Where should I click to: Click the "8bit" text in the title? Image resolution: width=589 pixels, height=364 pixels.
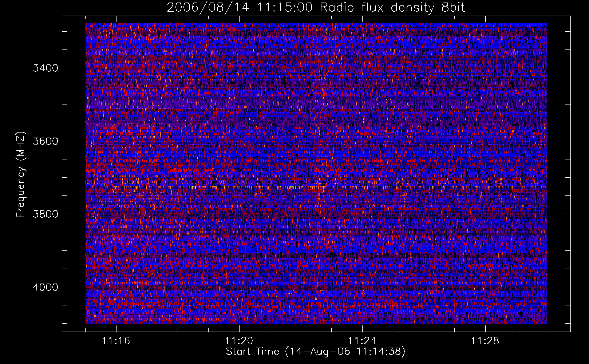[453, 8]
